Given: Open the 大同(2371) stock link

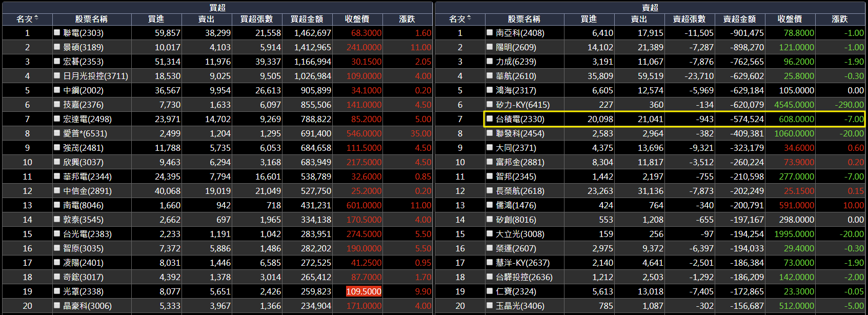Looking at the screenshot, I should [x=516, y=148].
